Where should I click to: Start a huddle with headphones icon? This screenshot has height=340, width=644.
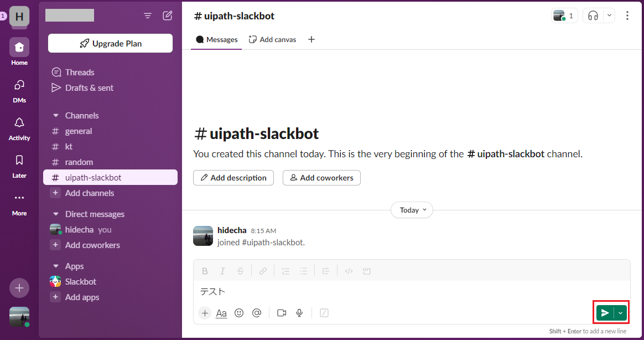pos(593,16)
